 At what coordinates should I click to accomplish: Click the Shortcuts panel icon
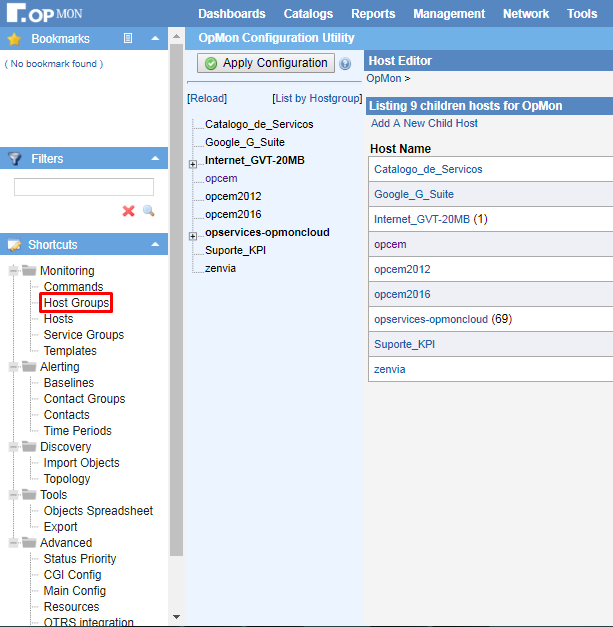click(14, 245)
